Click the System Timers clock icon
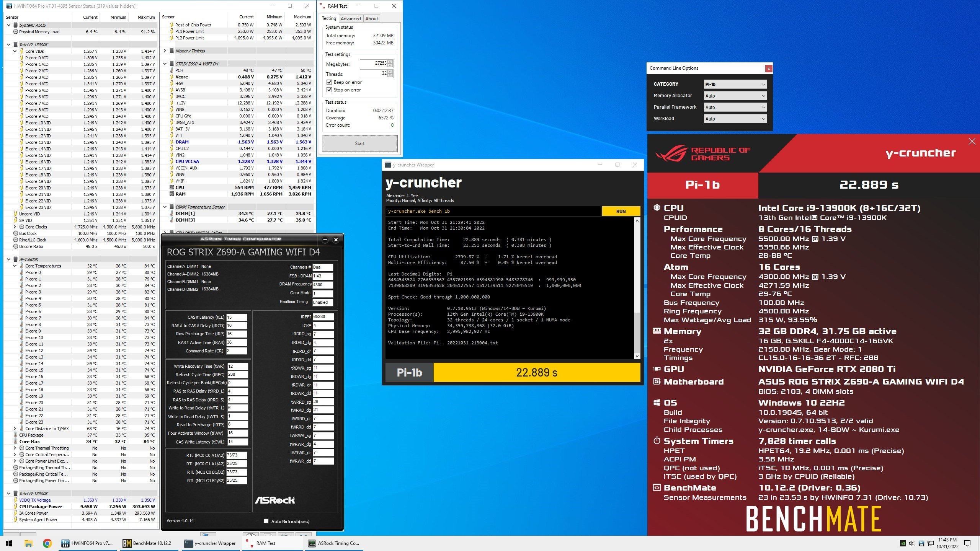The height and width of the screenshot is (551, 980). click(x=657, y=441)
